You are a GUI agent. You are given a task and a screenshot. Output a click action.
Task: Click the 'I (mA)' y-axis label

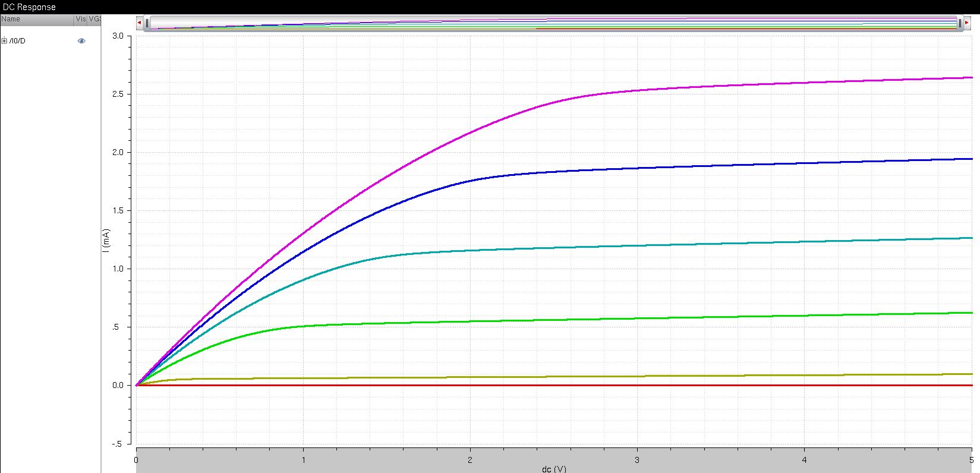coord(106,239)
